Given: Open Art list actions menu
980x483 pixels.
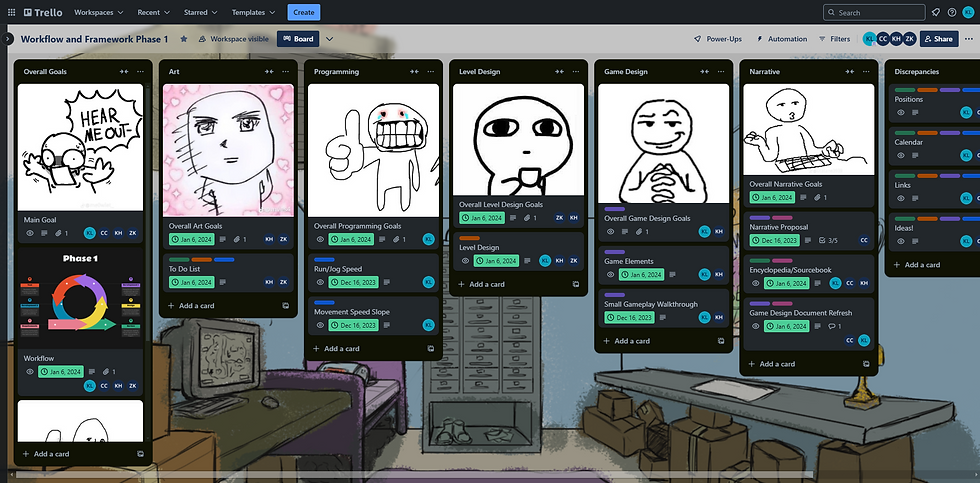Looking at the screenshot, I should [x=286, y=72].
